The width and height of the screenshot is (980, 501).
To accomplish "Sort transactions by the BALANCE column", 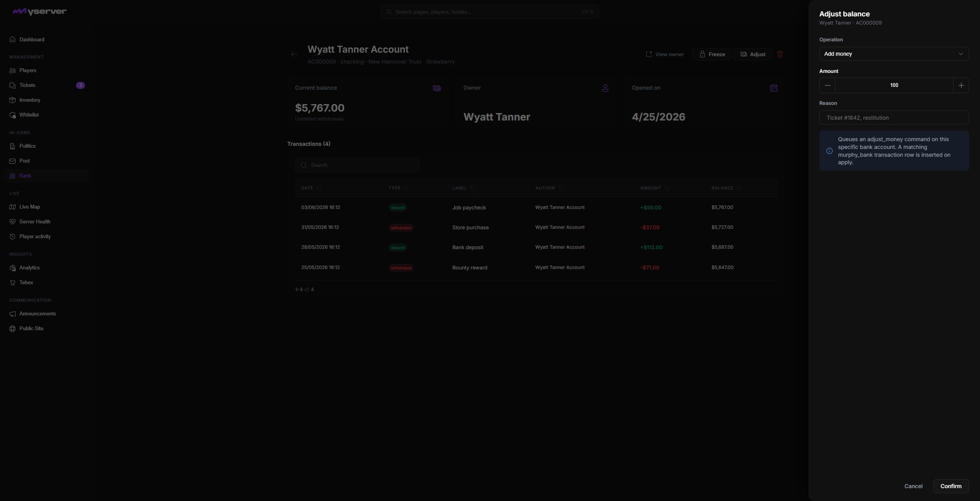I will coord(726,188).
